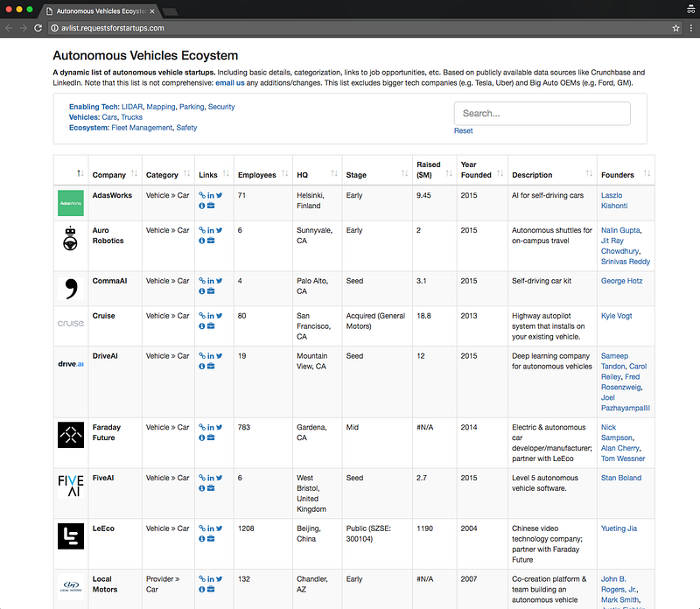Filter by LIDAR enabling tech

click(x=132, y=107)
